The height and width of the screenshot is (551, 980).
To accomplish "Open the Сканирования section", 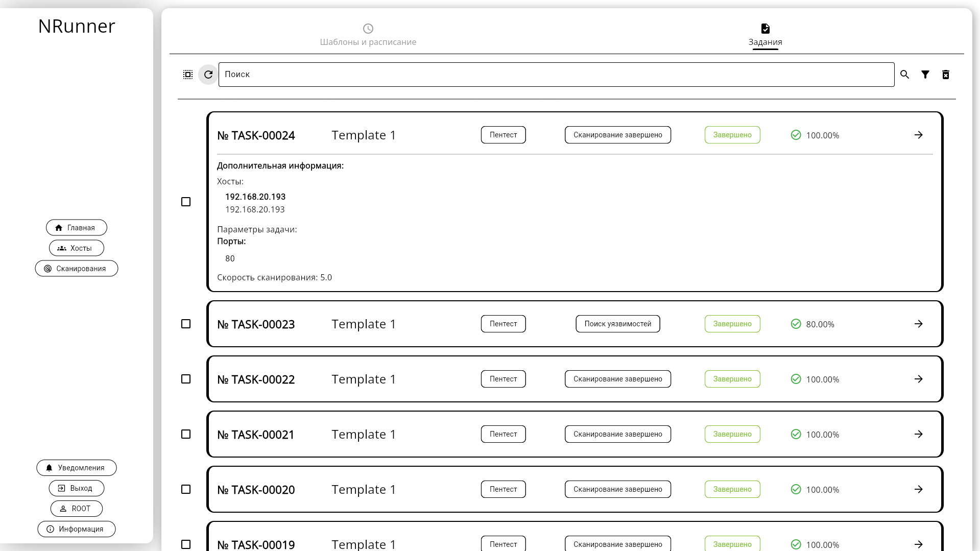I will [x=77, y=269].
